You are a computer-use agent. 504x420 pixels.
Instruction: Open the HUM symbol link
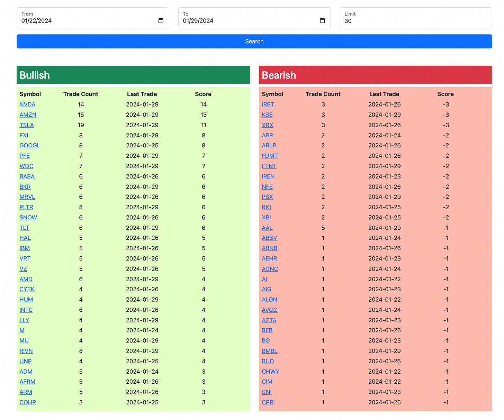tap(26, 300)
